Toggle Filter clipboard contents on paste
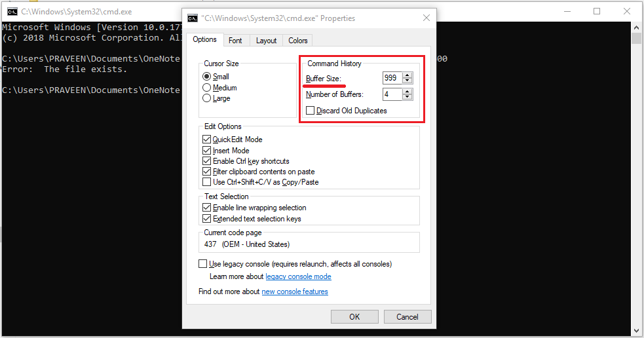 [x=206, y=172]
